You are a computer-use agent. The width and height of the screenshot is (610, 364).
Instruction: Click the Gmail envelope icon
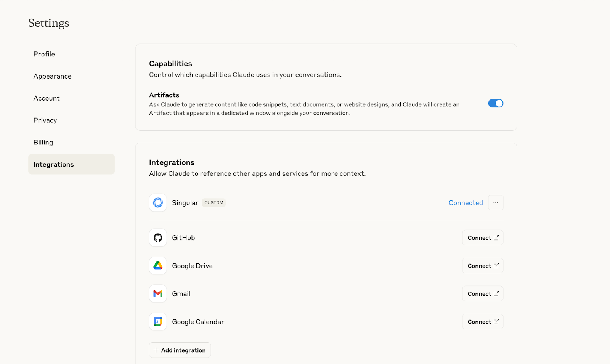158,294
